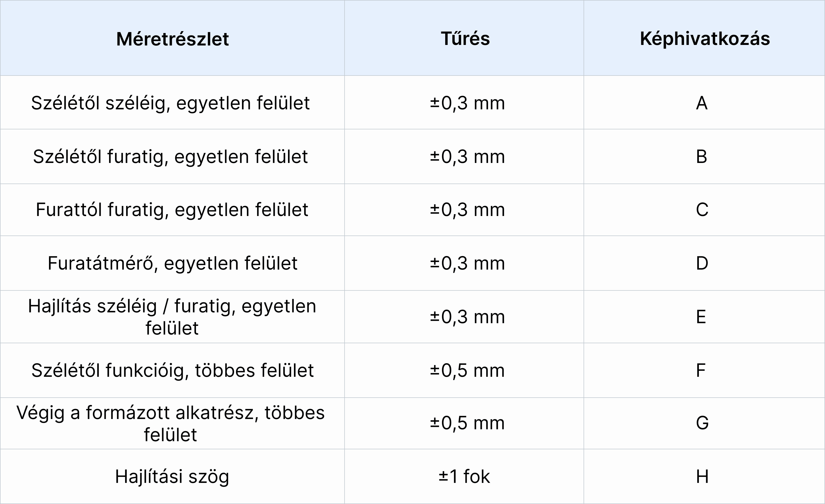Viewport: 825px width, 504px height.
Task: Click image reference letter G
Action: [x=702, y=423]
